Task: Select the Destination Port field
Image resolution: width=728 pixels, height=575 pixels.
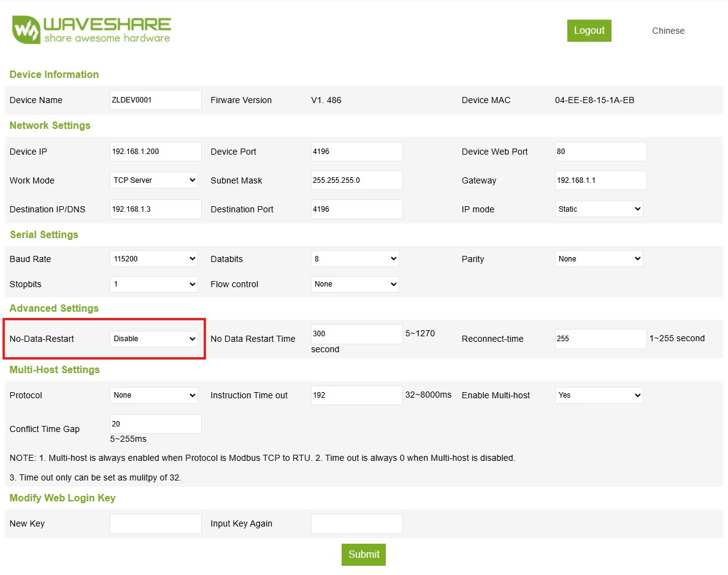Action: [x=356, y=209]
